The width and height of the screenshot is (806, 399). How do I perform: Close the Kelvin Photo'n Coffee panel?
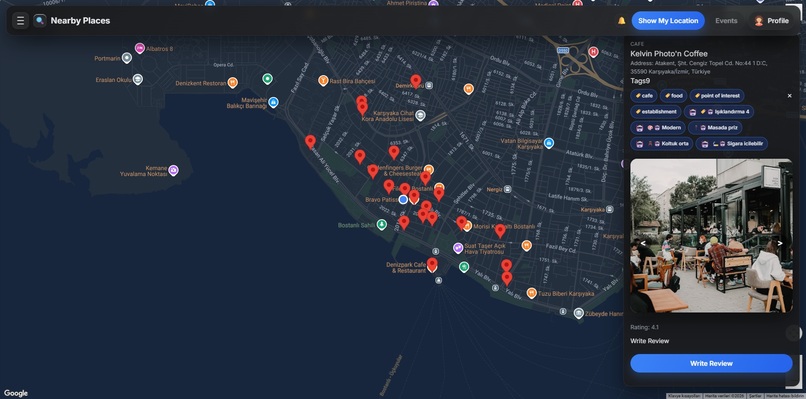coord(790,96)
